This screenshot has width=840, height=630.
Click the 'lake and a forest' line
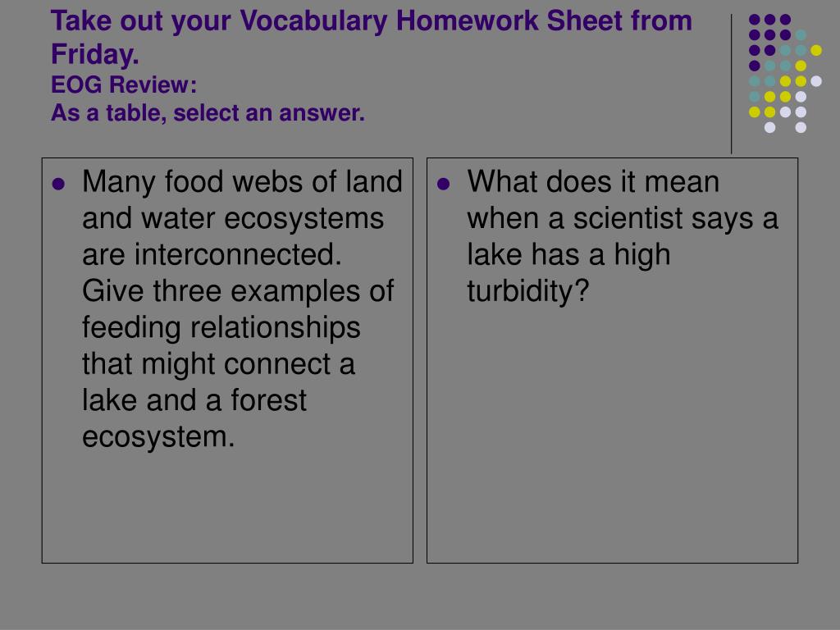click(194, 400)
